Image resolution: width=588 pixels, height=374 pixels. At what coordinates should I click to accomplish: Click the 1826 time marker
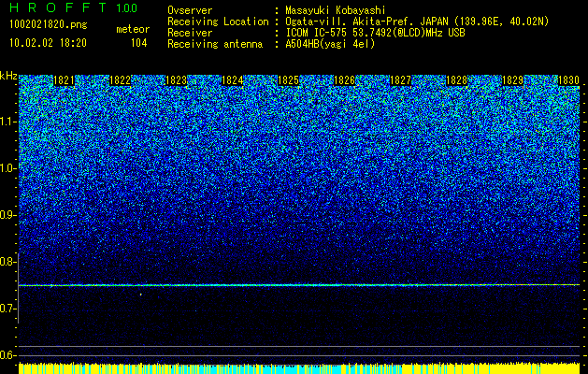tap(344, 80)
